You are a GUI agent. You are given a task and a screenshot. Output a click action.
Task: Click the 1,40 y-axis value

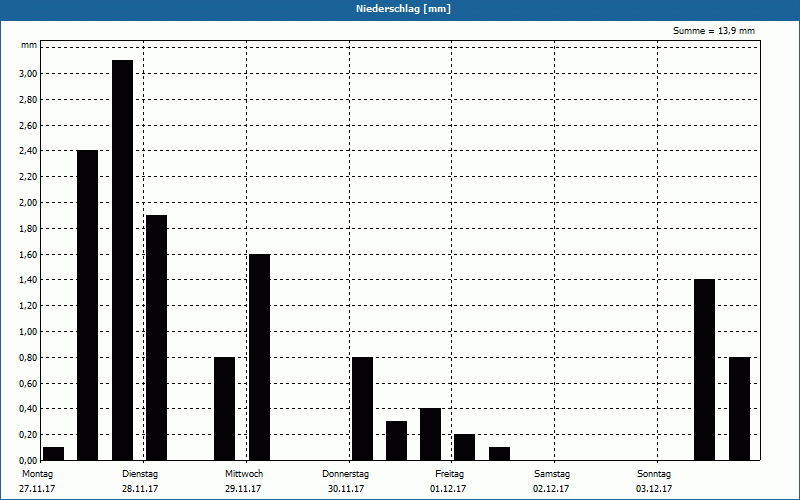tap(28, 280)
